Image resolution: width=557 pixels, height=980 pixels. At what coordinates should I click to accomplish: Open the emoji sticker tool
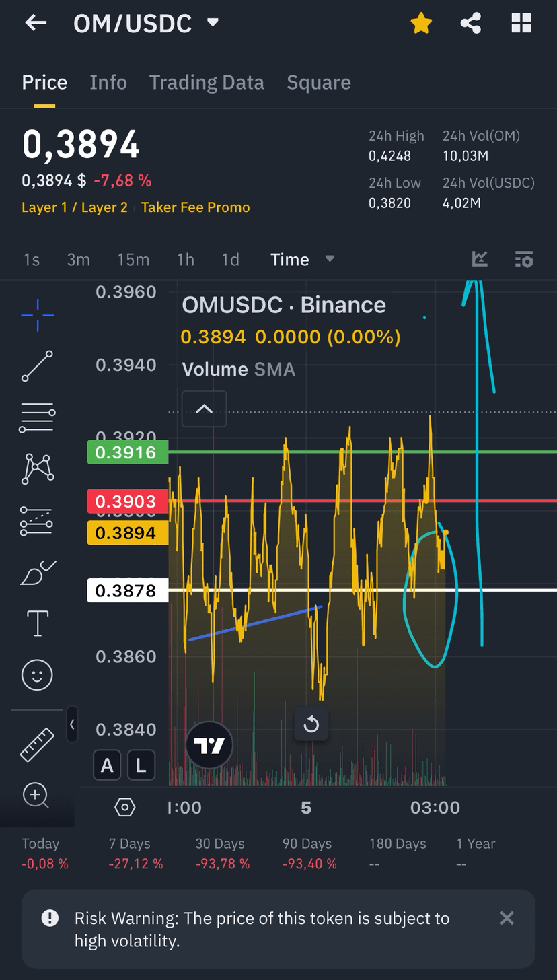[x=37, y=674]
